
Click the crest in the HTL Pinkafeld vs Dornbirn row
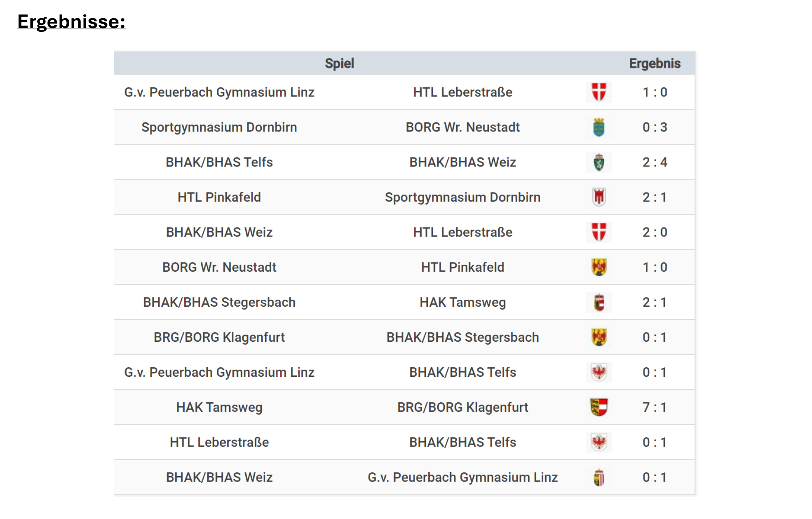598,197
